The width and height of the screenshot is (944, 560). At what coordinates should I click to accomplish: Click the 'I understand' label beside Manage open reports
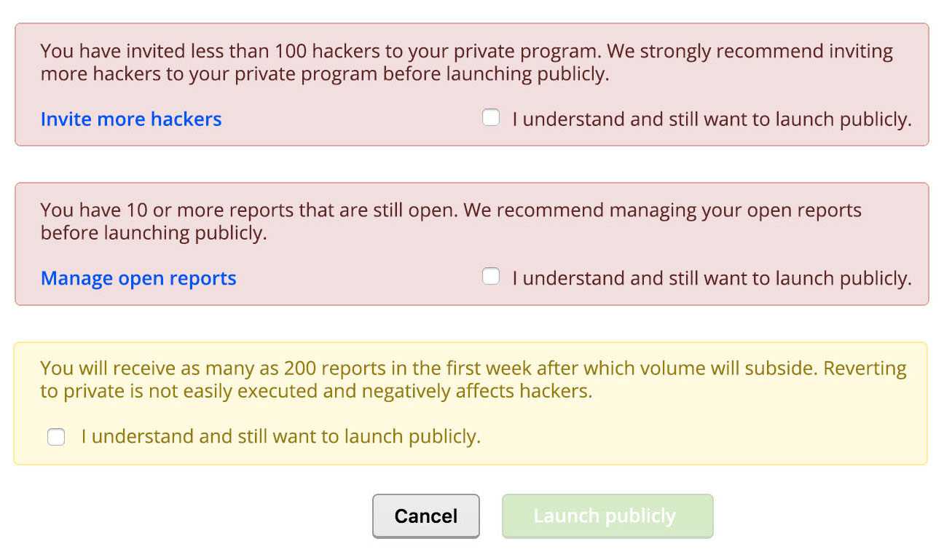(x=712, y=278)
